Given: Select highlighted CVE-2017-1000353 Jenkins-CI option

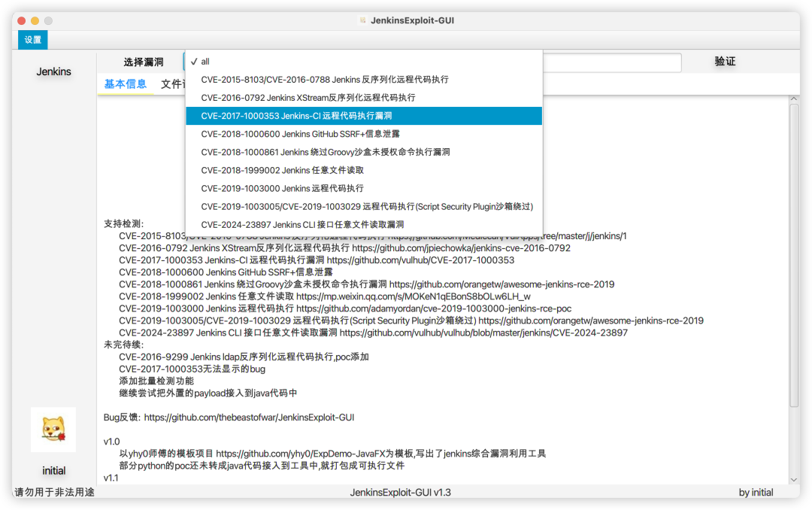Looking at the screenshot, I should [364, 116].
